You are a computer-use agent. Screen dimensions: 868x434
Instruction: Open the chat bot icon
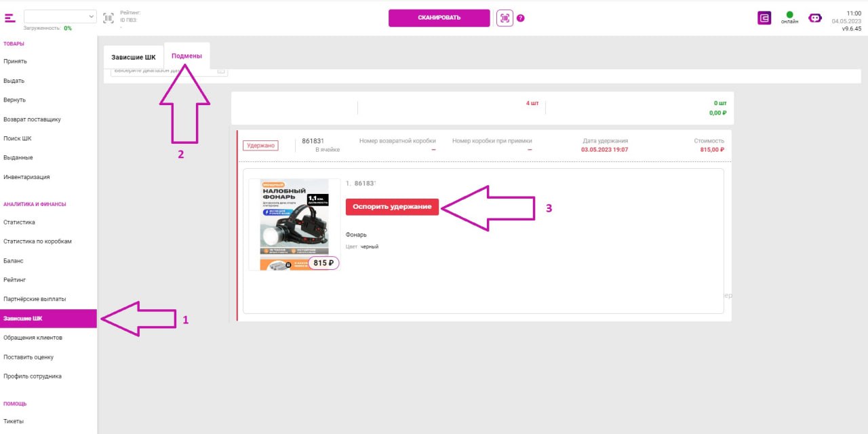tap(814, 18)
